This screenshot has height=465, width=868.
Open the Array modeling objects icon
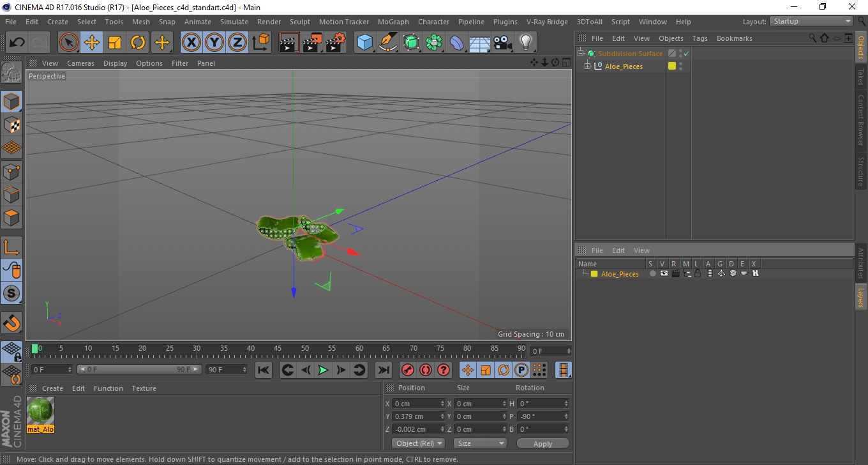coord(434,43)
